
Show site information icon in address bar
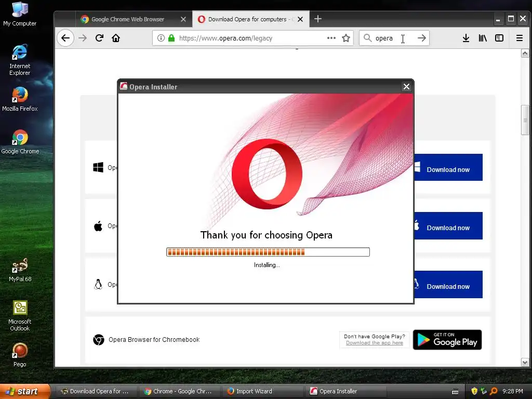[x=161, y=38]
